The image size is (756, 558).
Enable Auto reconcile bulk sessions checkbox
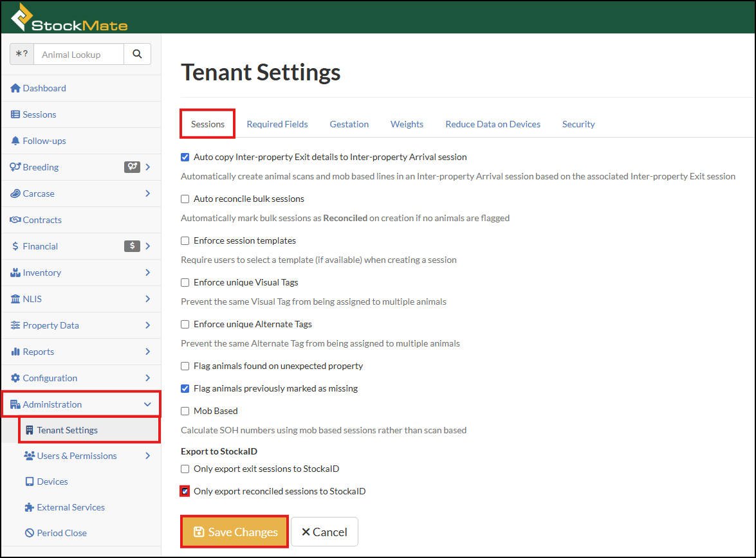185,199
